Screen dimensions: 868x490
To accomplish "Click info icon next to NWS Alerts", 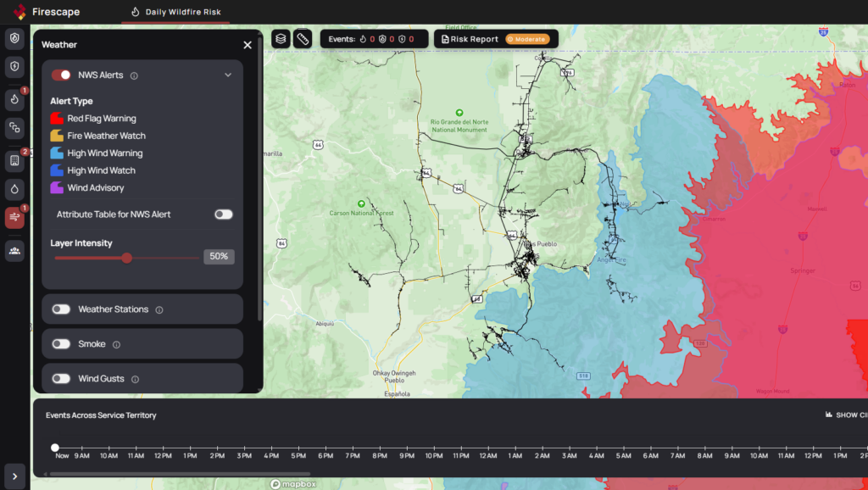I will (134, 75).
